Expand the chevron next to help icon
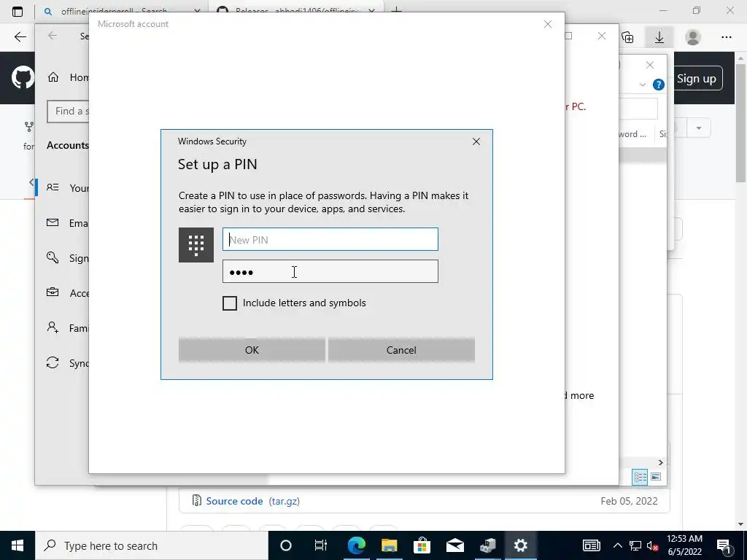 tap(642, 85)
